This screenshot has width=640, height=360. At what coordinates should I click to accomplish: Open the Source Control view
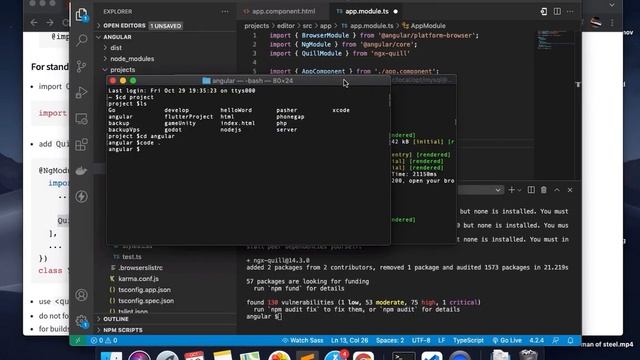point(82,66)
